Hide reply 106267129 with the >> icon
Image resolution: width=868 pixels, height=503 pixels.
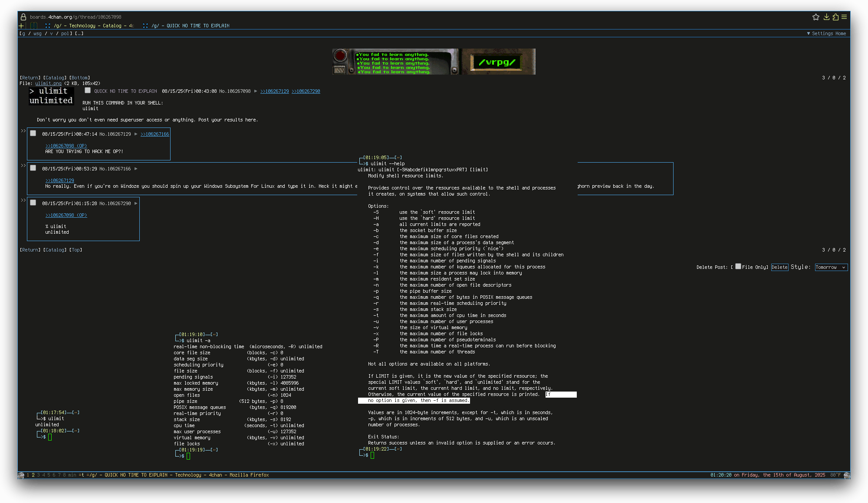[23, 131]
